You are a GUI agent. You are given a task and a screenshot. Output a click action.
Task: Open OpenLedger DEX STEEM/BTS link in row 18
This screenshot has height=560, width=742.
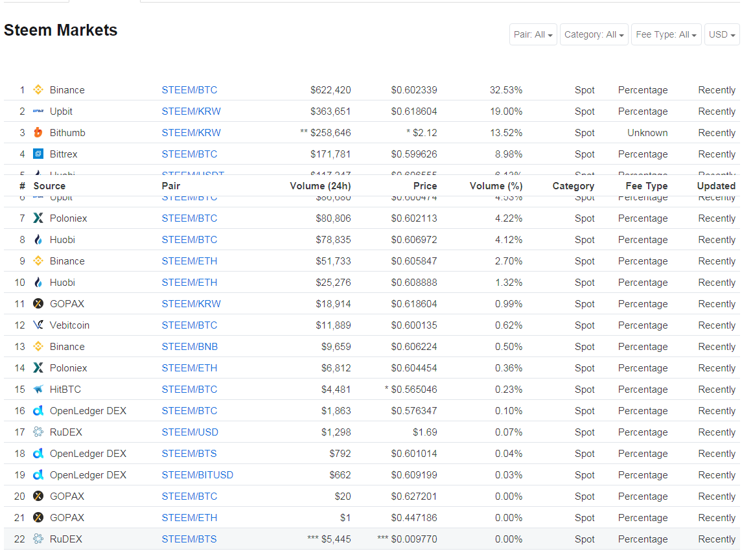189,454
